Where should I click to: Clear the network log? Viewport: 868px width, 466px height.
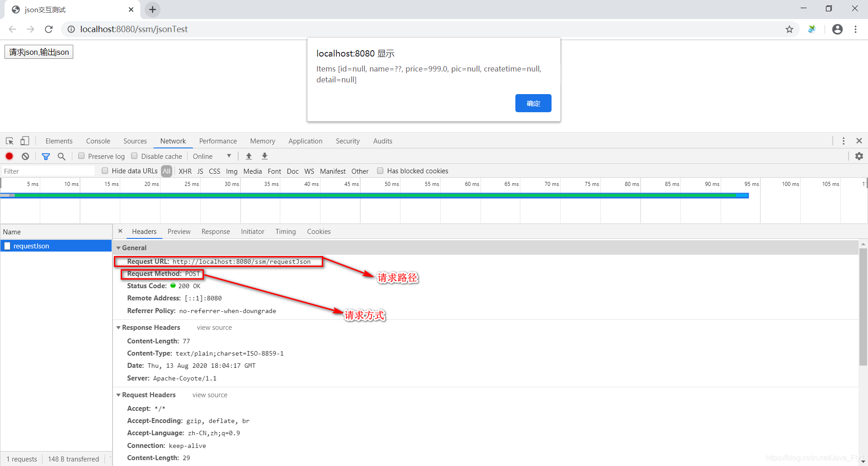25,156
